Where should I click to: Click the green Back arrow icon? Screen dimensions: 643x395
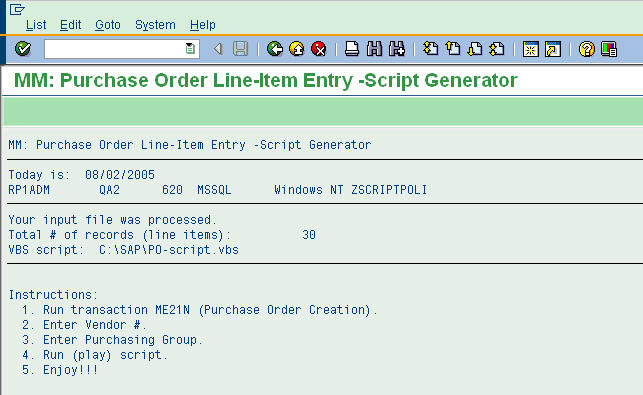(x=274, y=49)
